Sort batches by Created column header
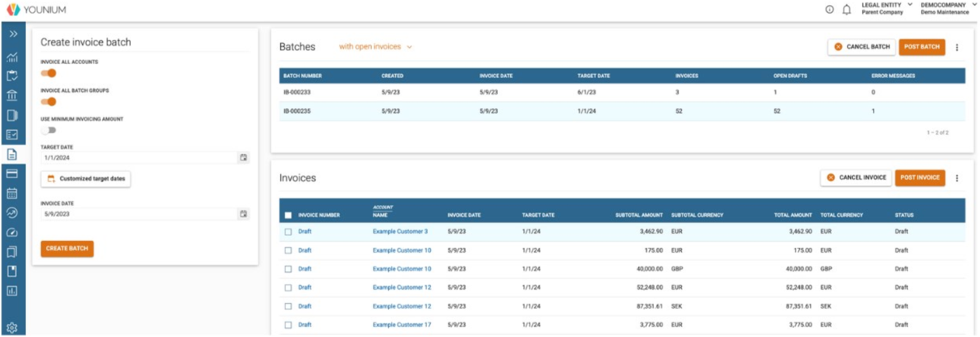 tap(392, 75)
